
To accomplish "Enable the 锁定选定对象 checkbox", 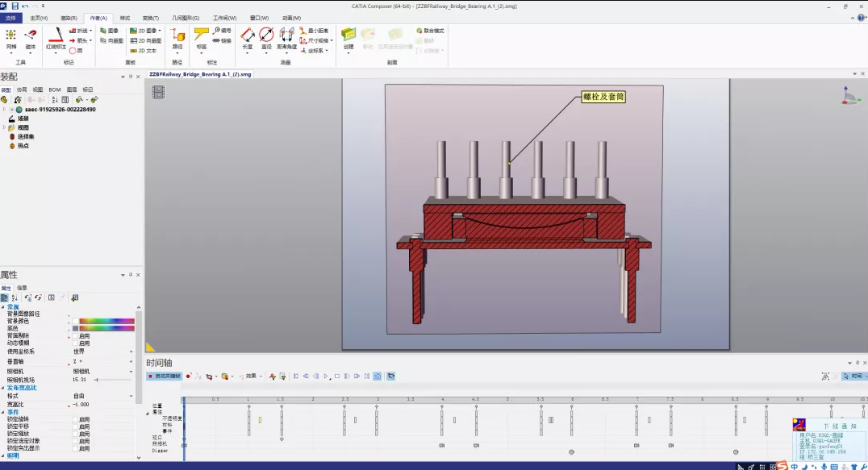I will click(75, 441).
